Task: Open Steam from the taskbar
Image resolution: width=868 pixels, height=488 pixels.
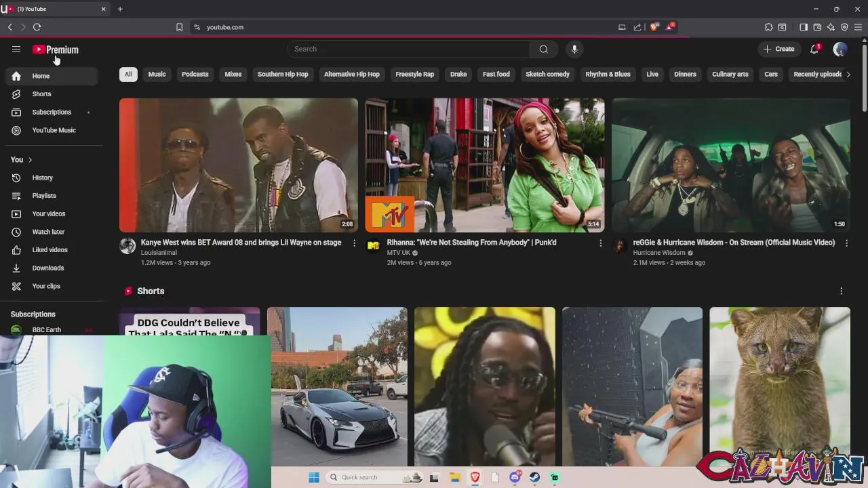Action: click(x=534, y=477)
